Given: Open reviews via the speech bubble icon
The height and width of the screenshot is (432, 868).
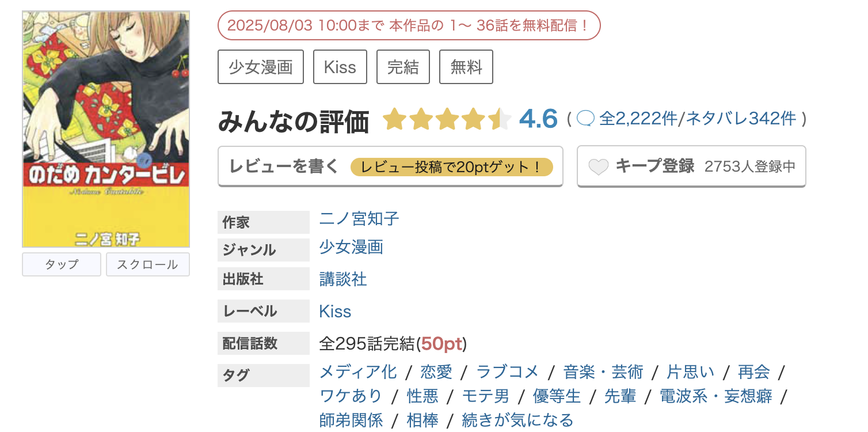Looking at the screenshot, I should coord(586,119).
